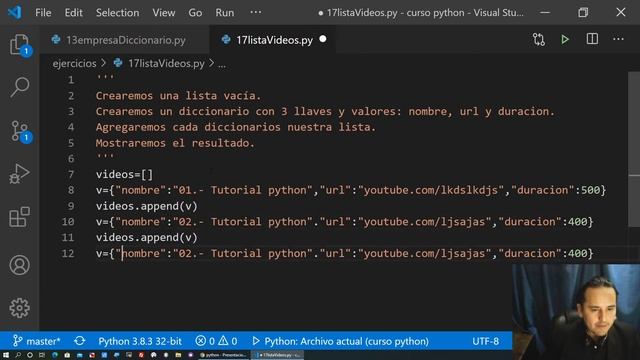
Task: Switch to python Presentation taskbar window
Action: tap(223, 355)
